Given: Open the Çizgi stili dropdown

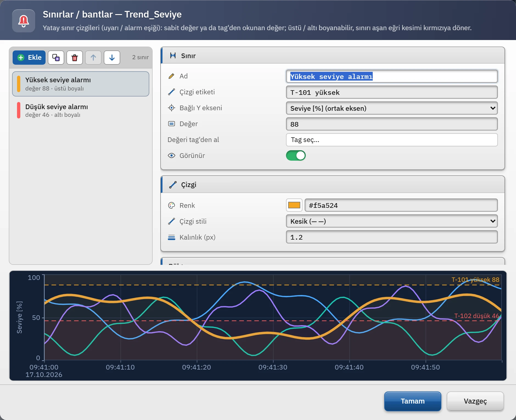Looking at the screenshot, I should pos(392,221).
